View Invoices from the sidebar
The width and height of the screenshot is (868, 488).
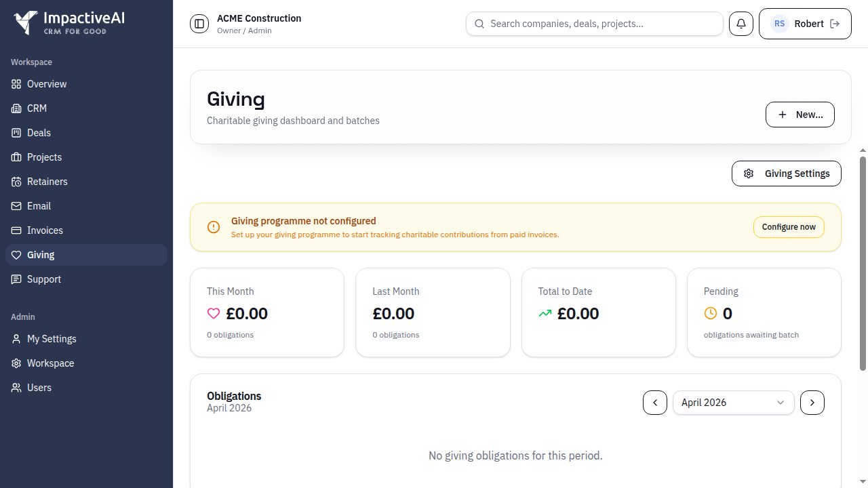click(45, 230)
